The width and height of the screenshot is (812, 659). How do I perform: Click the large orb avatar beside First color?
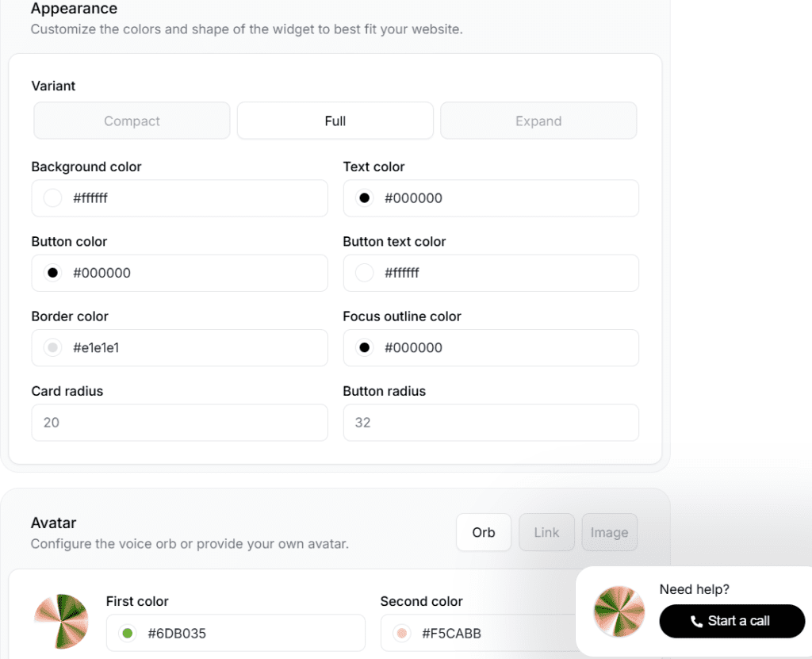pyautogui.click(x=61, y=621)
